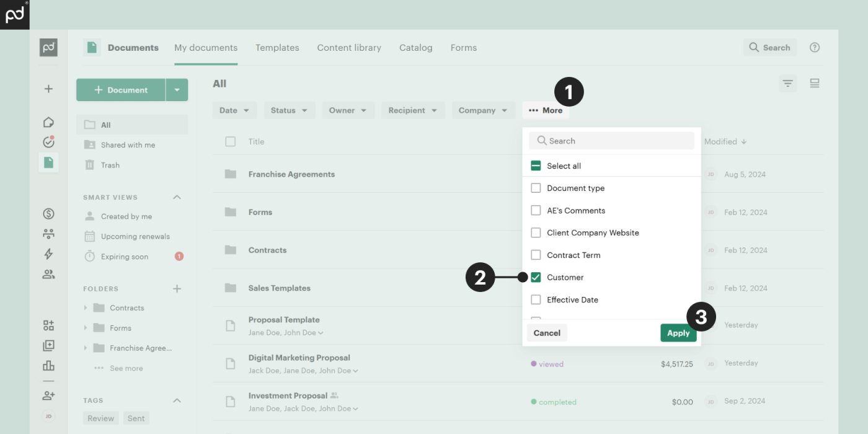Open the filter settings icon
This screenshot has width=868, height=434.
(787, 83)
